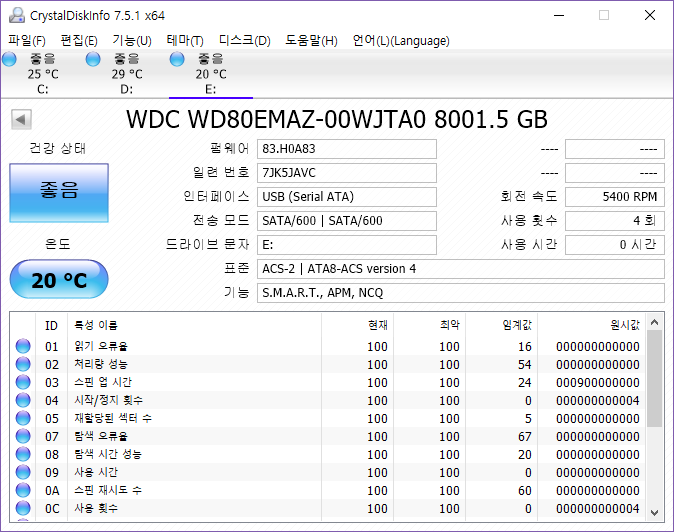The height and width of the screenshot is (532, 674).
Task: Open the 편집(E) menu
Action: (x=79, y=41)
